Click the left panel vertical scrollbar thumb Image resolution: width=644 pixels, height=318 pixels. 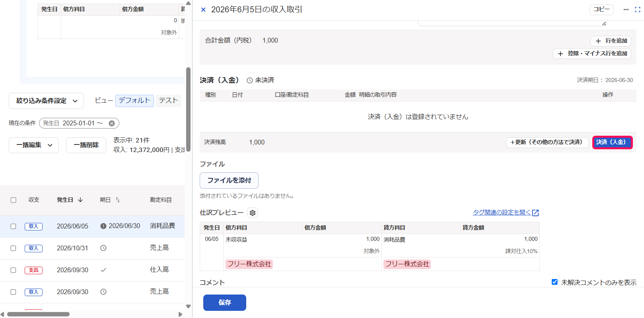pyautogui.click(x=188, y=109)
